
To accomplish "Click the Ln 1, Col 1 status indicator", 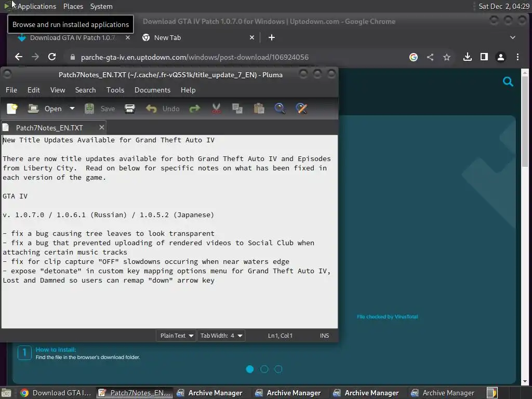I will (x=280, y=336).
